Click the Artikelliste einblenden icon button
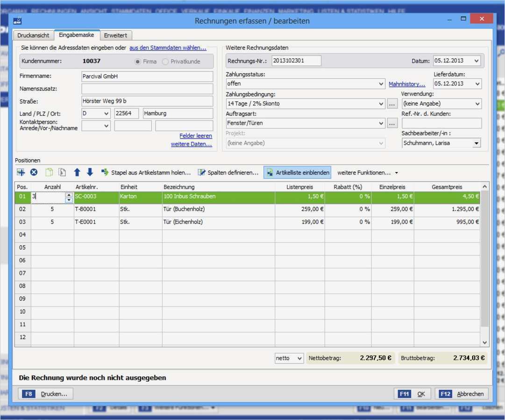This screenshot has height=420, width=505. click(x=270, y=173)
